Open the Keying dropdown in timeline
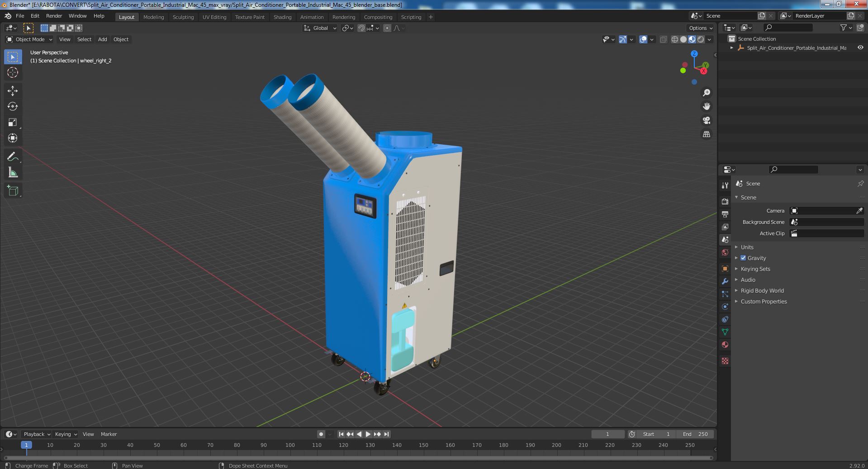Viewport: 868px width, 469px height. pos(66,434)
